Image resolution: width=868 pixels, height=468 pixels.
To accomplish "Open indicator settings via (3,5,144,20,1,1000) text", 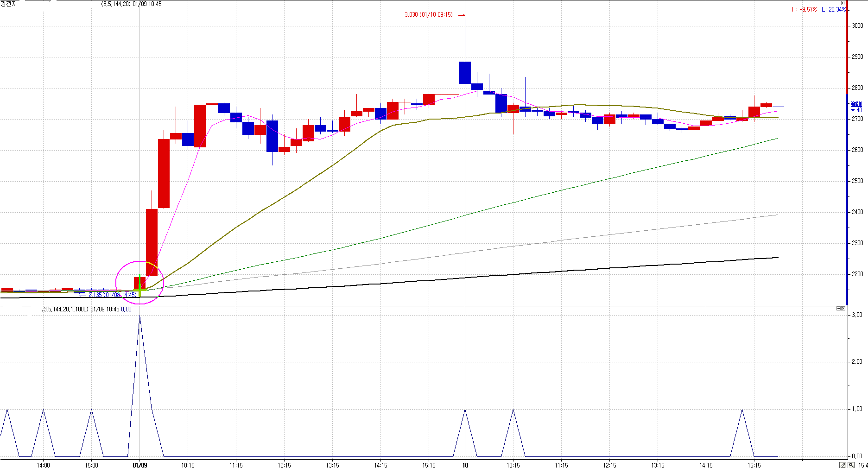I will tap(65, 309).
